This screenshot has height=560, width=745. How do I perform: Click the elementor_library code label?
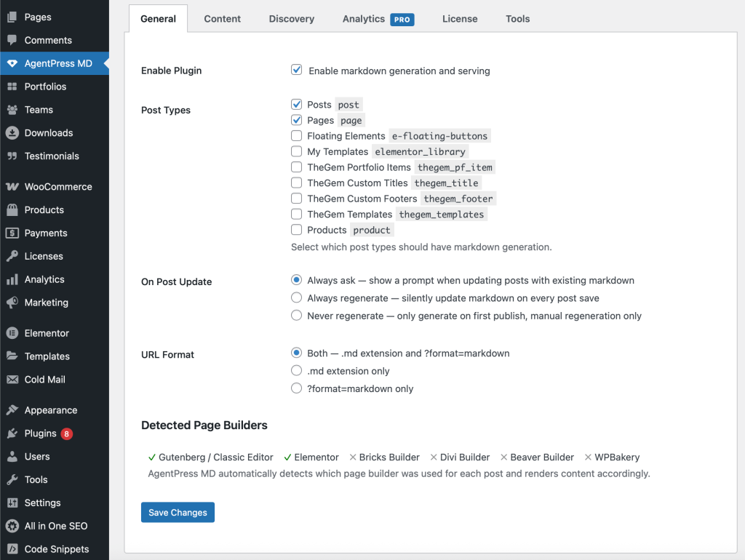(420, 151)
